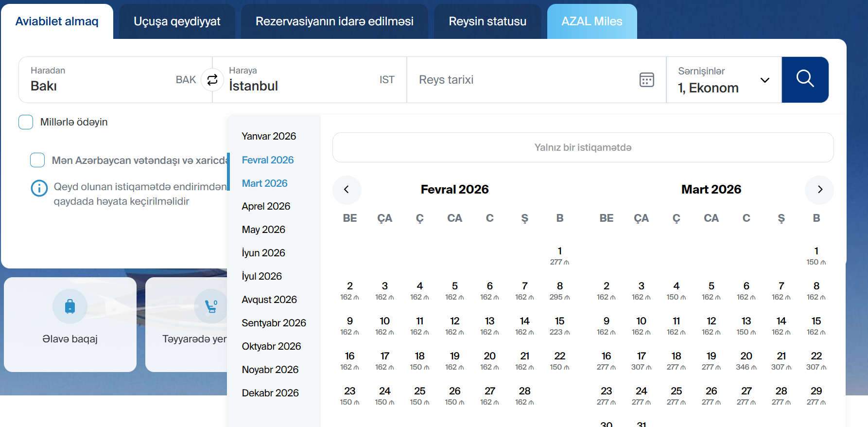Open the AZAL Miles tab

click(x=591, y=21)
